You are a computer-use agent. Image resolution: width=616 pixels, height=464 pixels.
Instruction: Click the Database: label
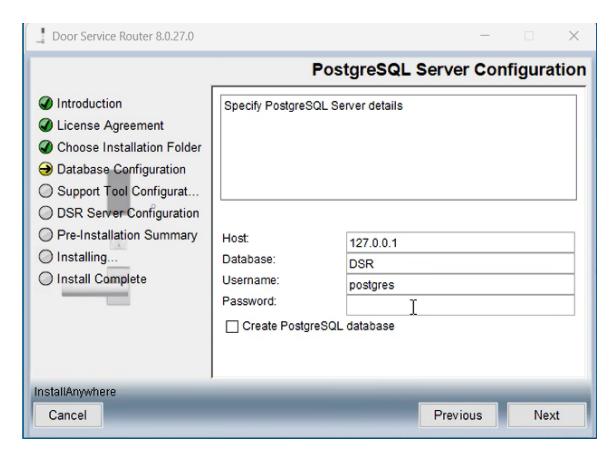coord(249,259)
